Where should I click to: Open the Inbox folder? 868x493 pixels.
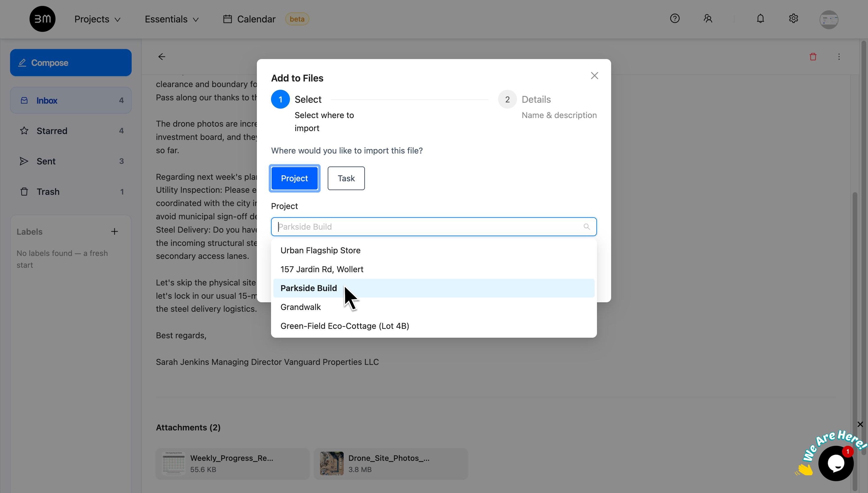click(x=71, y=100)
